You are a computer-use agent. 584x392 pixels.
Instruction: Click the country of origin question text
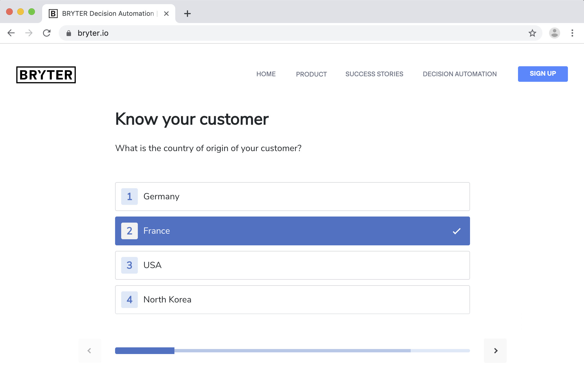click(x=208, y=148)
